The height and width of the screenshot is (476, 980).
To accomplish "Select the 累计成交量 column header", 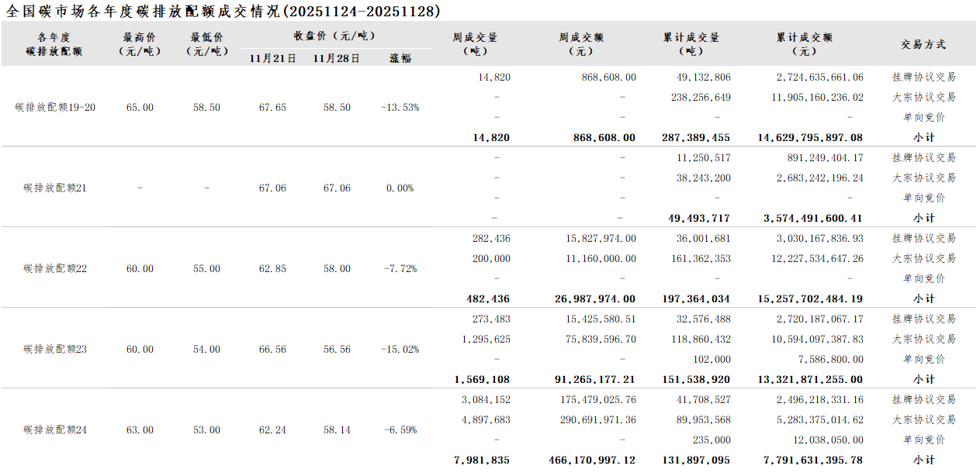I will (x=691, y=44).
